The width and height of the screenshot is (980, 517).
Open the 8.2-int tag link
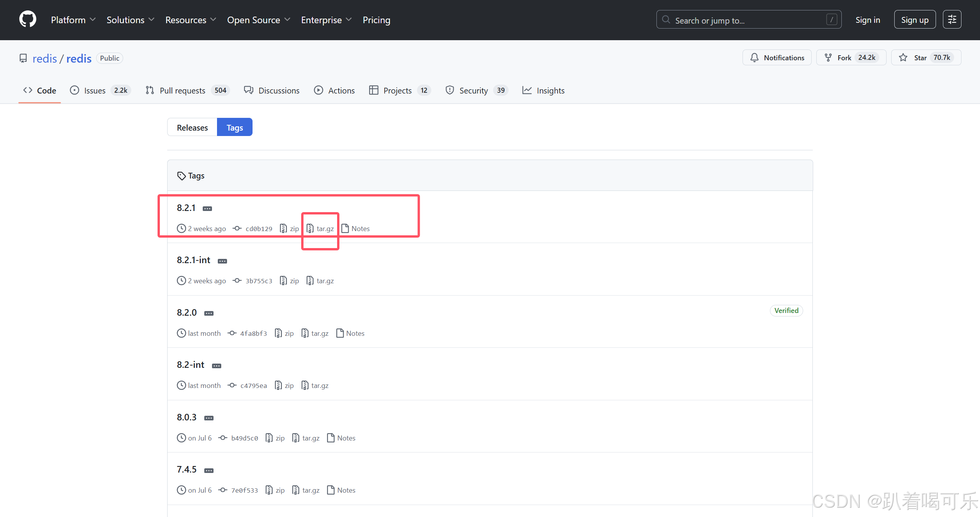tap(191, 365)
